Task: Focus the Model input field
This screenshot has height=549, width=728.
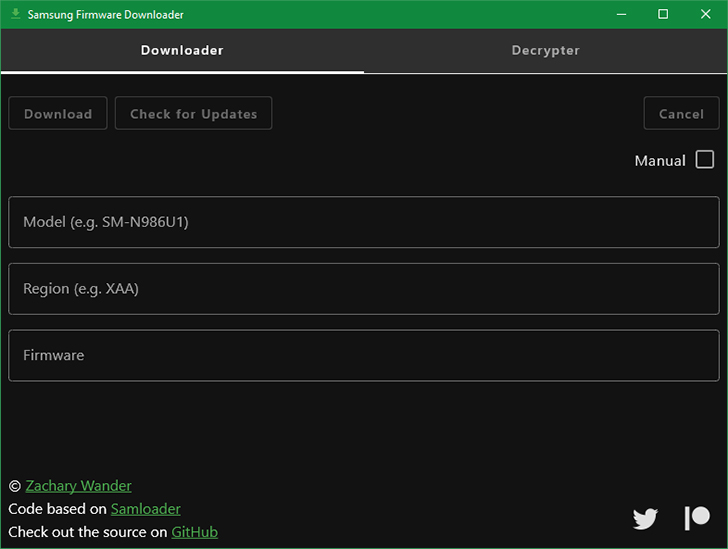Action: pos(364,222)
